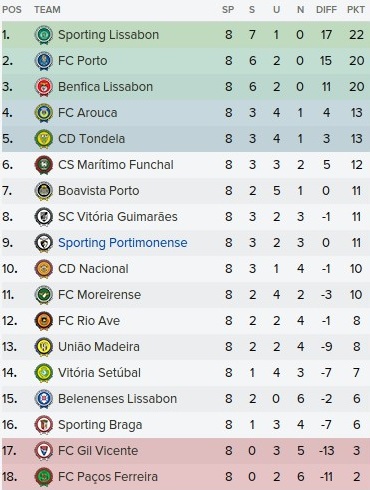Click the Sporting Portimonense crest icon

pyautogui.click(x=44, y=243)
